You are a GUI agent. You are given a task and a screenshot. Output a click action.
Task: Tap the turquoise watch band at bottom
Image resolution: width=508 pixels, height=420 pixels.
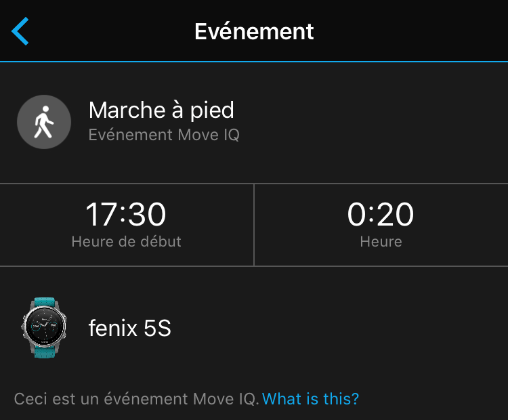[43, 351]
